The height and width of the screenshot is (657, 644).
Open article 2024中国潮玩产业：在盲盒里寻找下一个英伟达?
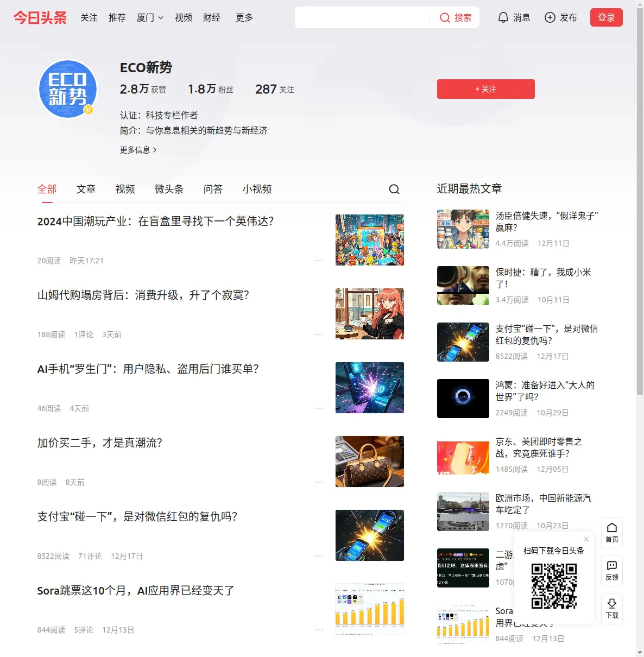click(x=156, y=222)
